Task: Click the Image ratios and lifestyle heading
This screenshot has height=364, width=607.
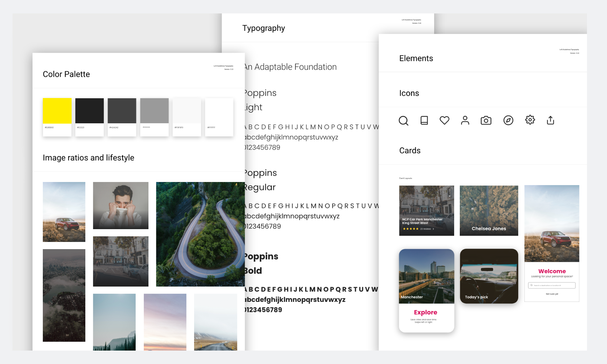Action: (88, 158)
